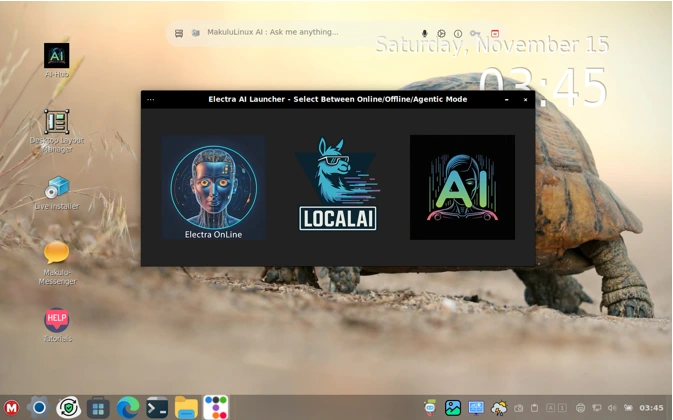Open the Electra launcher window menu (three dots)
Image resolution: width=673 pixels, height=420 pixels.
[x=151, y=100]
